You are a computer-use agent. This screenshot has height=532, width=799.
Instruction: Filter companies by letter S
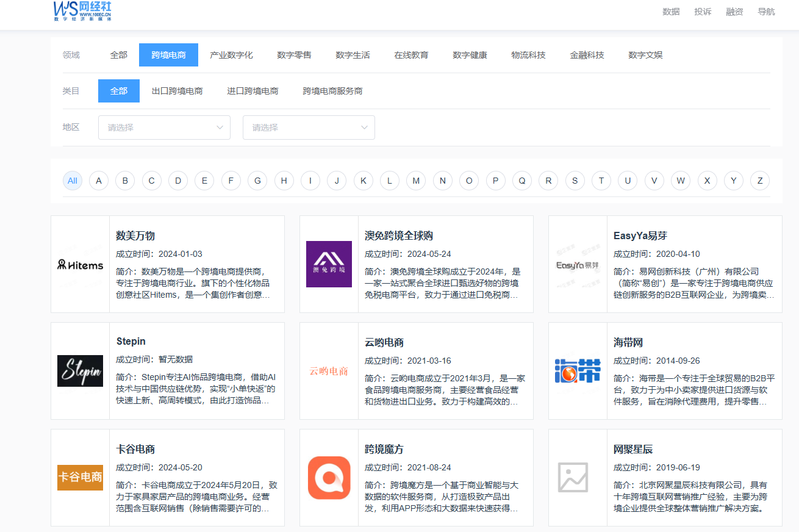pos(575,181)
